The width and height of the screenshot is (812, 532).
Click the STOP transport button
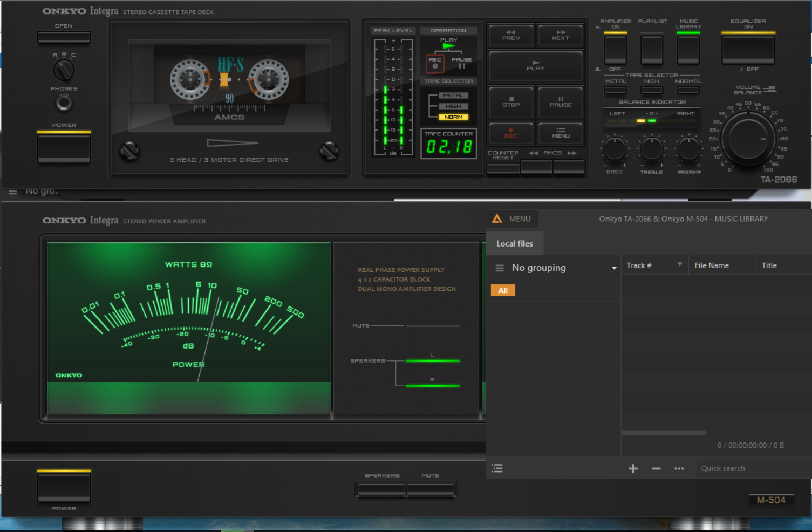pos(511,102)
